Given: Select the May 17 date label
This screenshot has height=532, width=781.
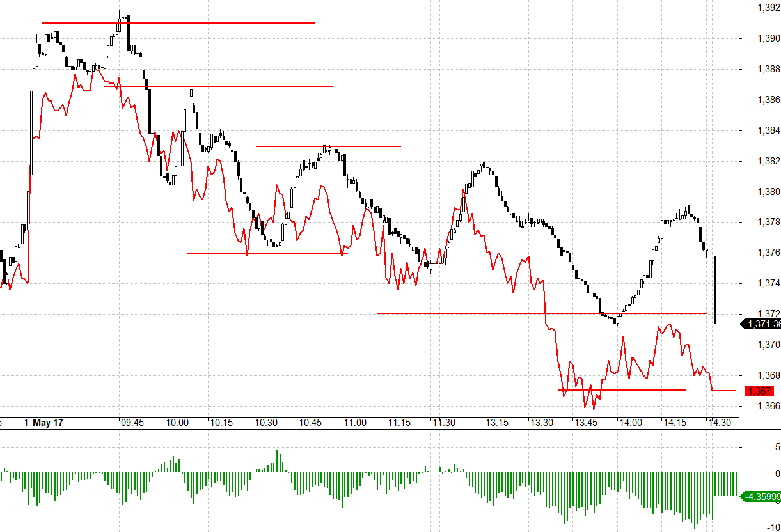Looking at the screenshot, I should coord(48,423).
